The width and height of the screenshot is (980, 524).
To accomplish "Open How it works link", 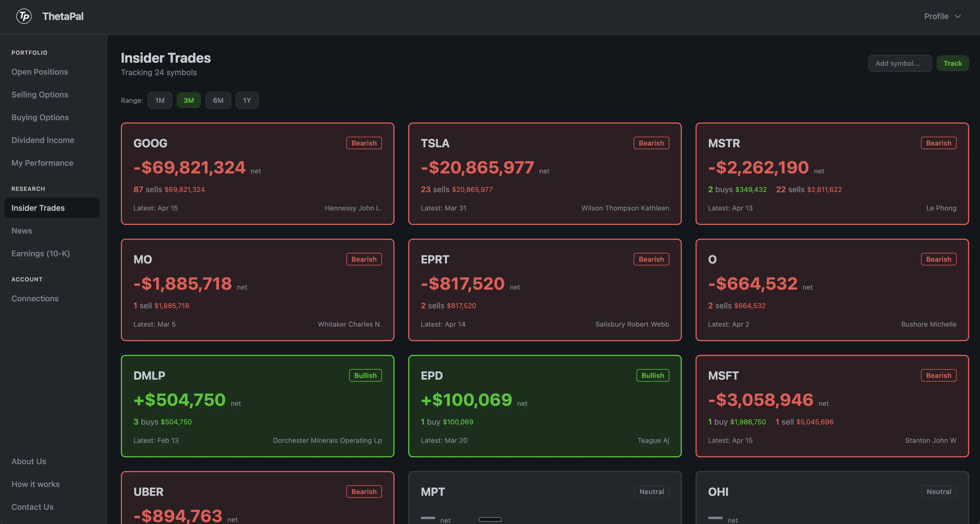I will [35, 484].
